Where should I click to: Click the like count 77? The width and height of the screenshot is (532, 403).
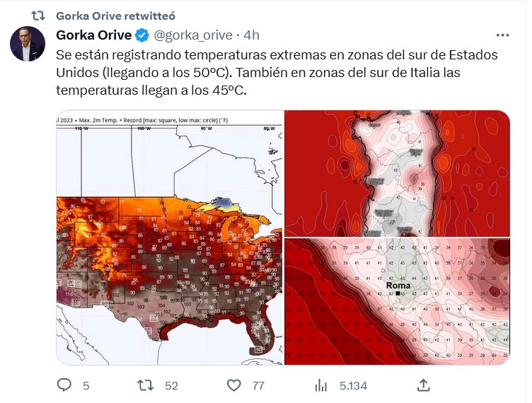(x=258, y=385)
